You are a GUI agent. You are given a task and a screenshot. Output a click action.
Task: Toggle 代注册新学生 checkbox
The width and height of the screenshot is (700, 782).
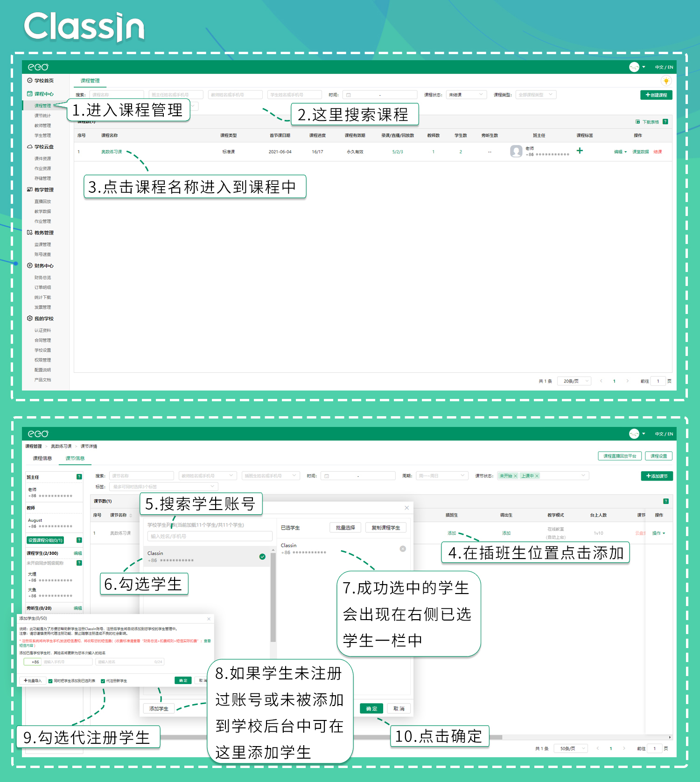coord(103,681)
